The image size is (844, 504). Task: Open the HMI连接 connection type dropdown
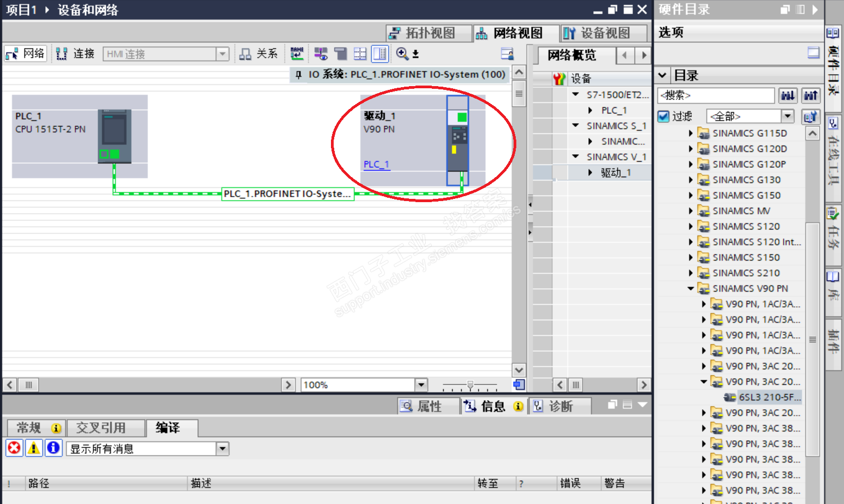[x=222, y=54]
